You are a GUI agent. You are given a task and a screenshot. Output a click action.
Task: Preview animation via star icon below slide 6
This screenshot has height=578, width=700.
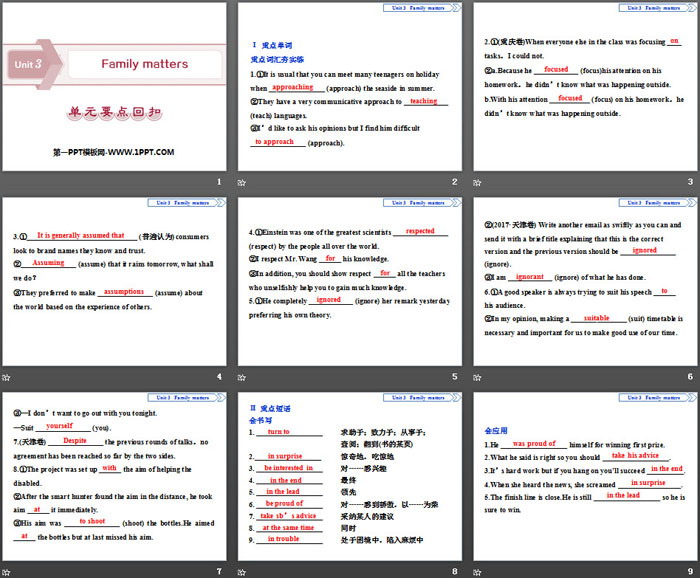coord(476,378)
